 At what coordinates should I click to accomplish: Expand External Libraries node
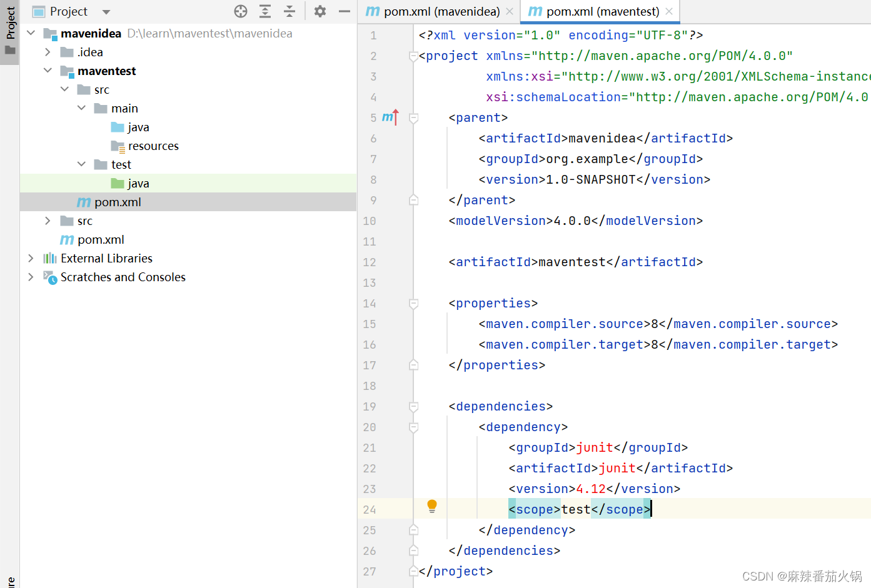(31, 258)
